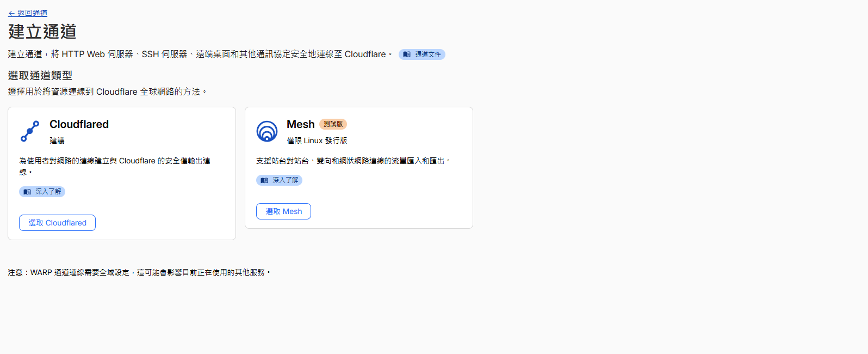The image size is (868, 354).
Task: Click the Cloudflared tunnel connector icon
Action: pos(30,131)
